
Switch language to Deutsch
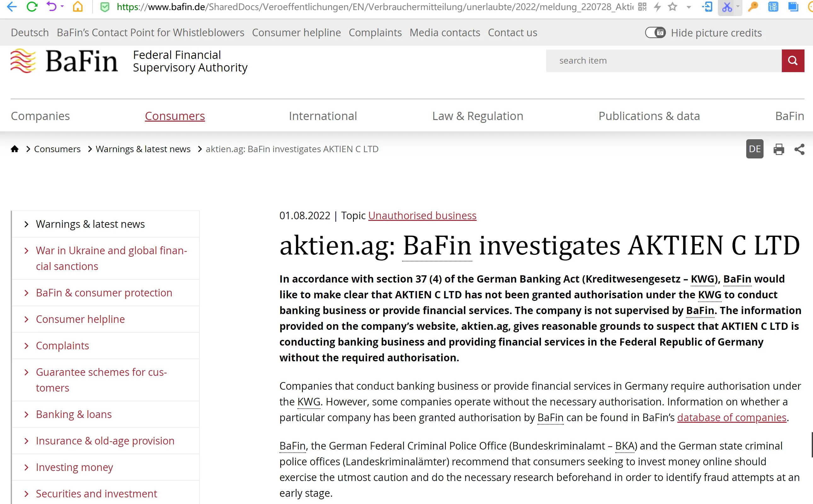30,33
